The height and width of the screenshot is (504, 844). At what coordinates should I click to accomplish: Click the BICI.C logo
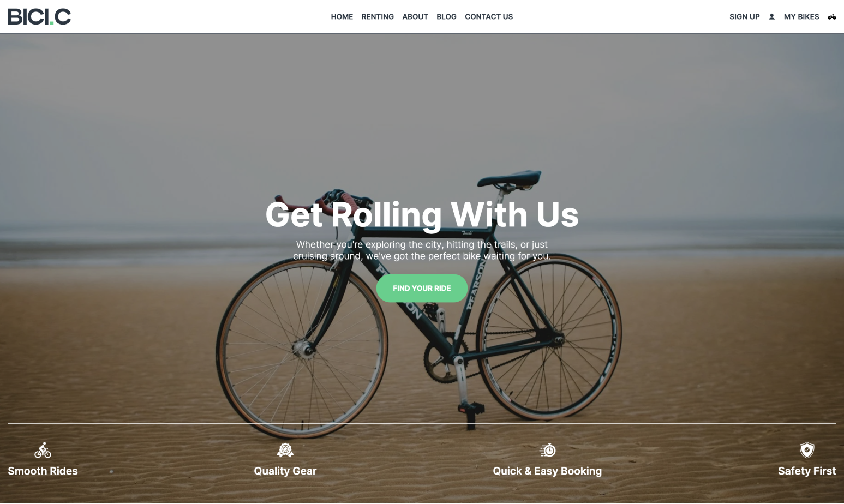[x=39, y=16]
